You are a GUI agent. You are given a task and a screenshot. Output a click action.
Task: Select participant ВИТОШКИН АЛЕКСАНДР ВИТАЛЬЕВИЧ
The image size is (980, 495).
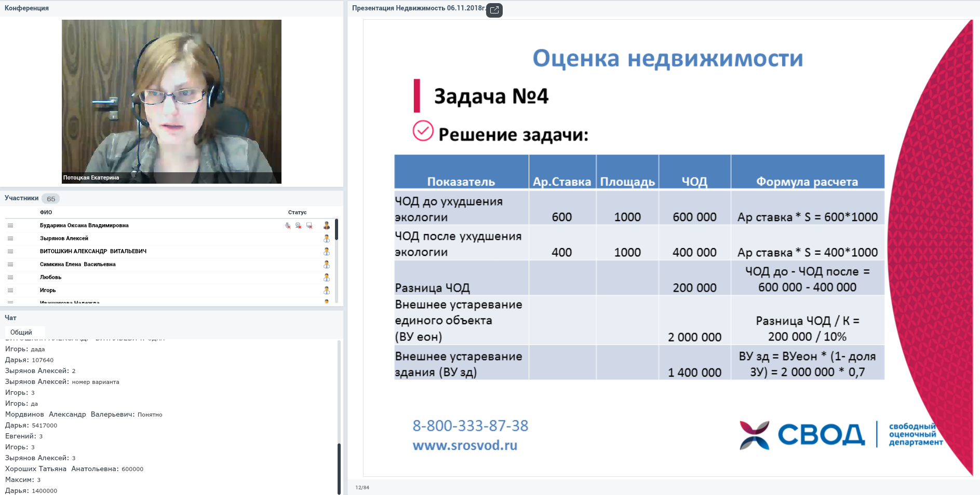[x=93, y=251]
